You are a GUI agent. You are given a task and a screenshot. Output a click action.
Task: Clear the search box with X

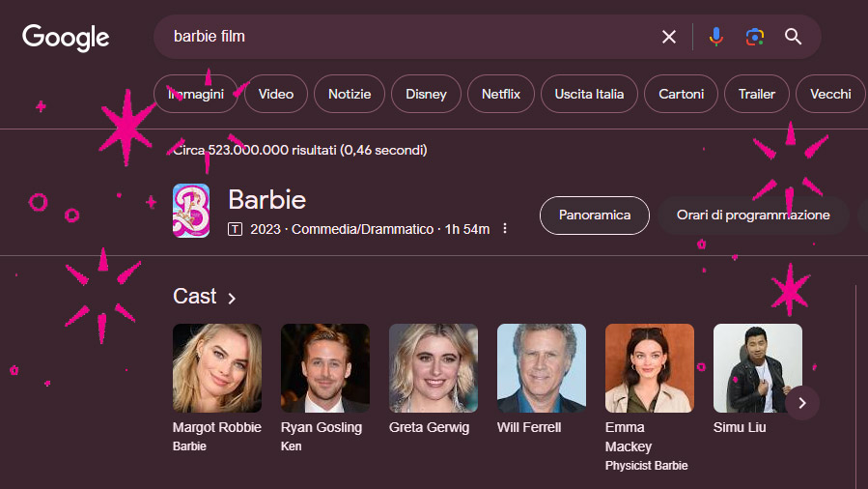pyautogui.click(x=669, y=37)
